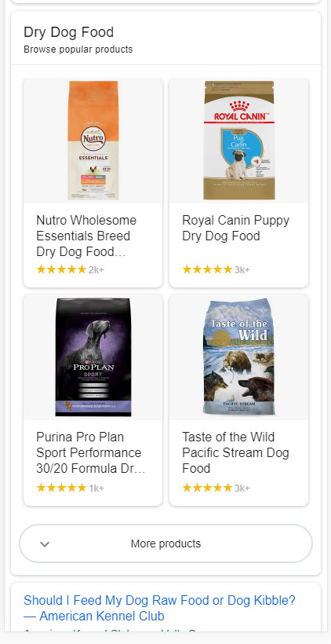Click the Taste of the Wild 3k+ count
Viewport: 331px width, 644px height.
[242, 488]
